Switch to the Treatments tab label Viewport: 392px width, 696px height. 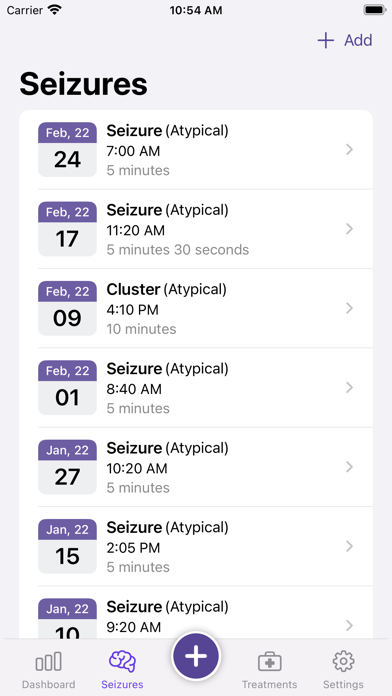click(269, 684)
